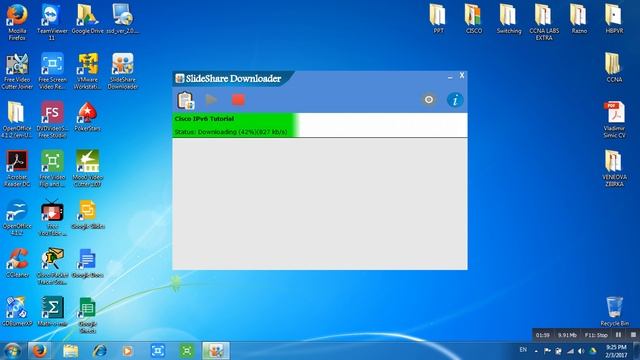Viewport: 640px width, 360px height.
Task: Click the Google Drive tray icon
Action: pos(593,351)
